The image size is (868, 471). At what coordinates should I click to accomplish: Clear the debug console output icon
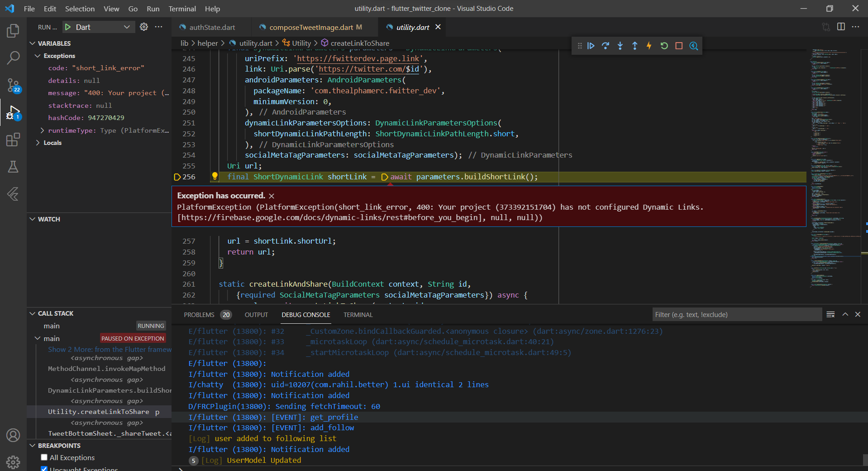coord(830,314)
